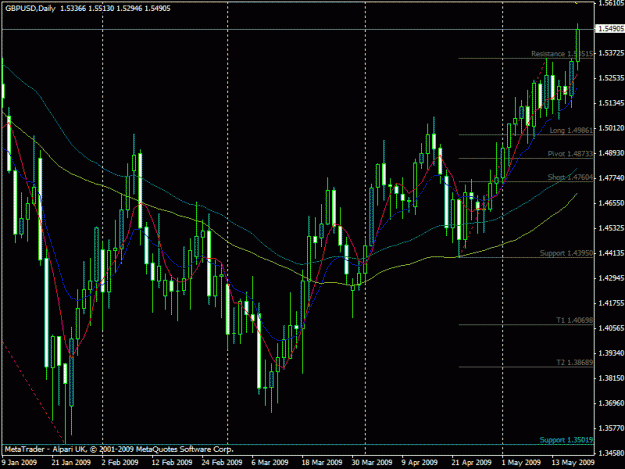
Task: Click the 9 Apr 2009 date label
Action: coord(420,462)
